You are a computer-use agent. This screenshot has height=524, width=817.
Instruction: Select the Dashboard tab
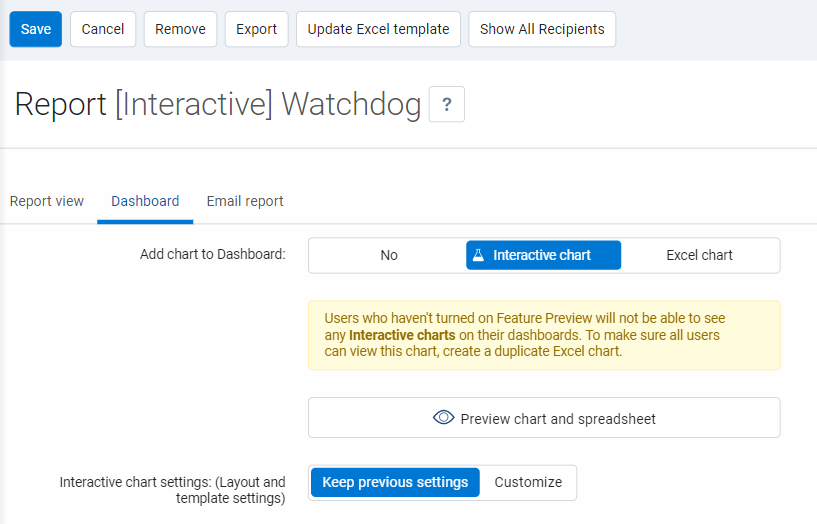coord(145,201)
